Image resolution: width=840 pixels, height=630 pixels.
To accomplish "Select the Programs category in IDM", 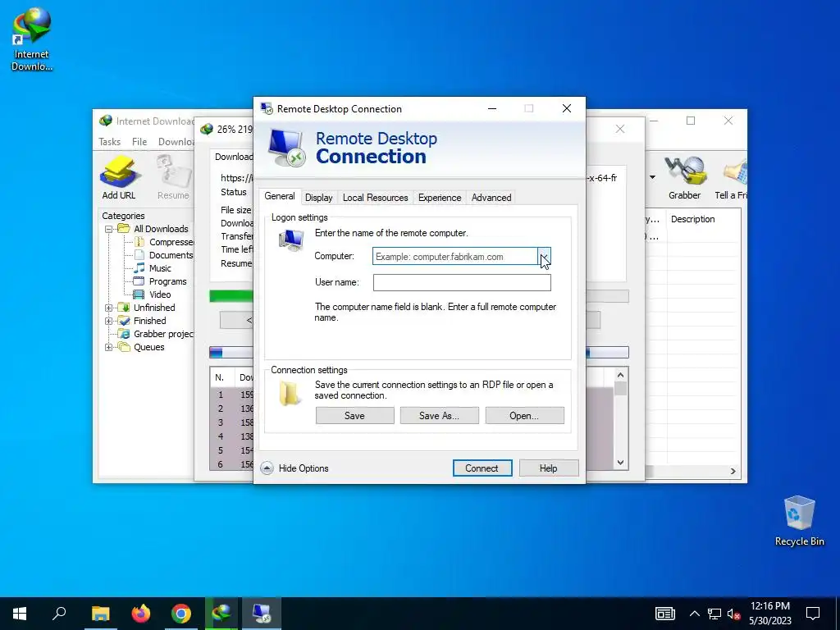I will pyautogui.click(x=167, y=281).
